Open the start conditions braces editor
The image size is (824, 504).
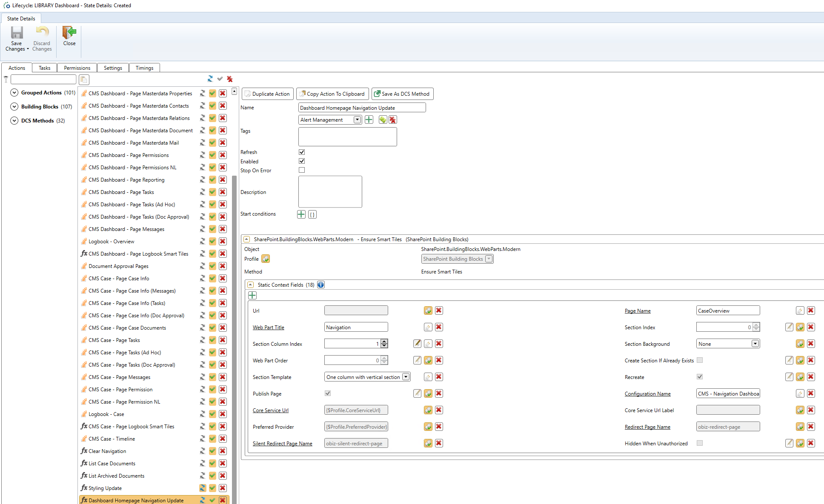click(312, 214)
